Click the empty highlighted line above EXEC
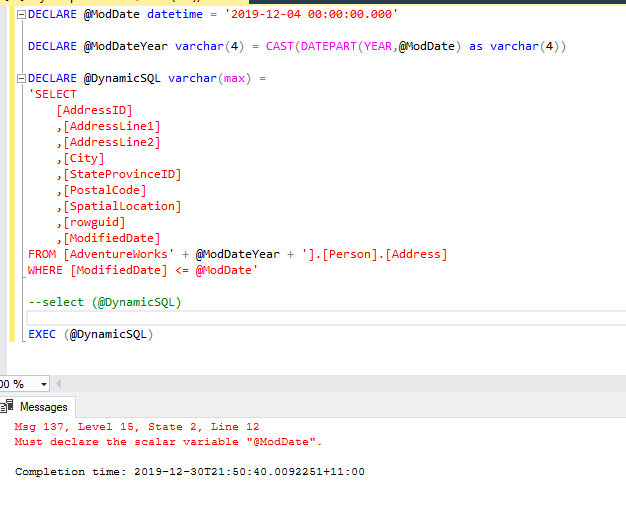626x509 pixels. click(326, 318)
